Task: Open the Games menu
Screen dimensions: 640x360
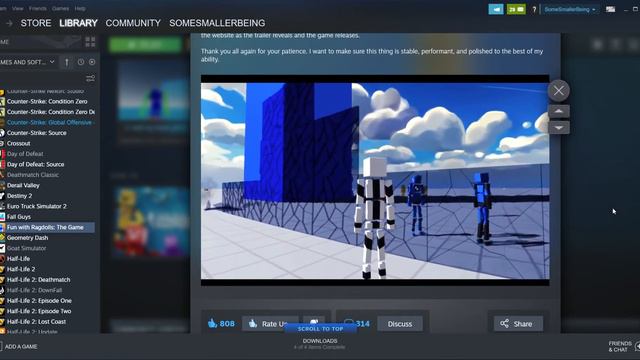Action: tap(60, 8)
